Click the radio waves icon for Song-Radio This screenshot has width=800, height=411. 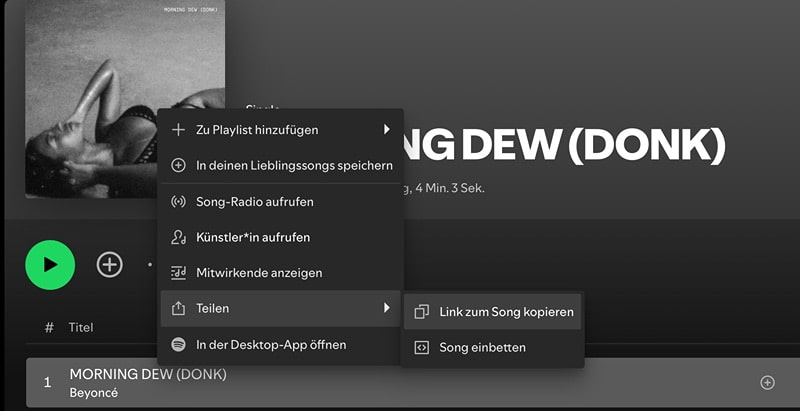coord(178,201)
